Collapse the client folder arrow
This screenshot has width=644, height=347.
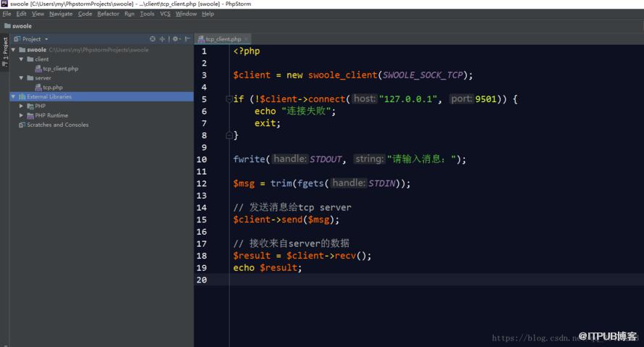tap(21, 59)
